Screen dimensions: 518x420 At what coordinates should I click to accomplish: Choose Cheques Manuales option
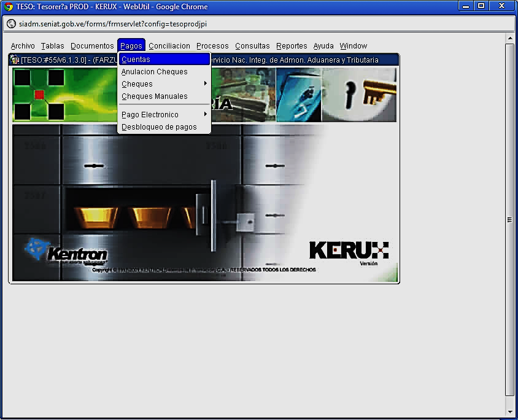click(164, 96)
